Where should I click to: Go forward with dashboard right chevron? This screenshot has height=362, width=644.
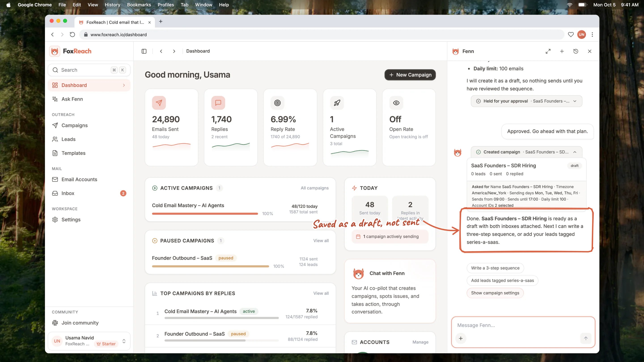pyautogui.click(x=174, y=51)
